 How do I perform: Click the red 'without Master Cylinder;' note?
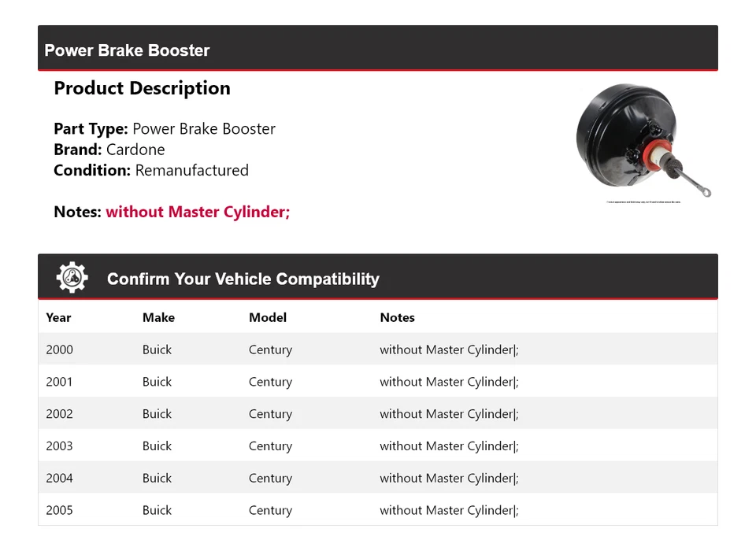(x=198, y=212)
